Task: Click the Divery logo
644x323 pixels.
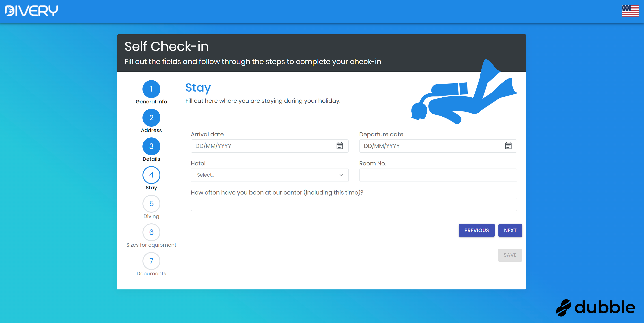Action: point(32,11)
